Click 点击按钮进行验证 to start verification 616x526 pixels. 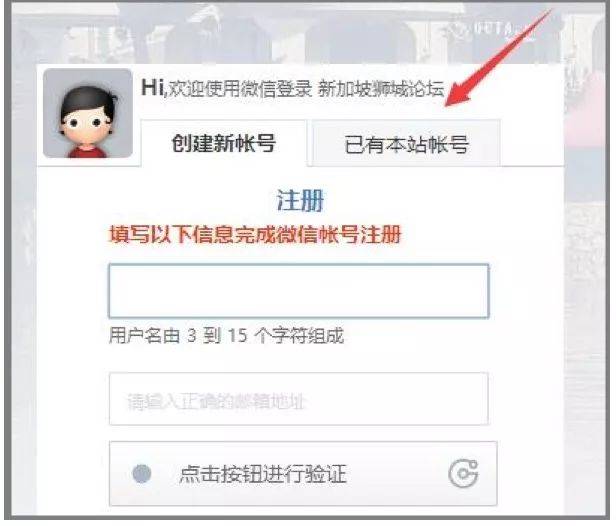262,474
